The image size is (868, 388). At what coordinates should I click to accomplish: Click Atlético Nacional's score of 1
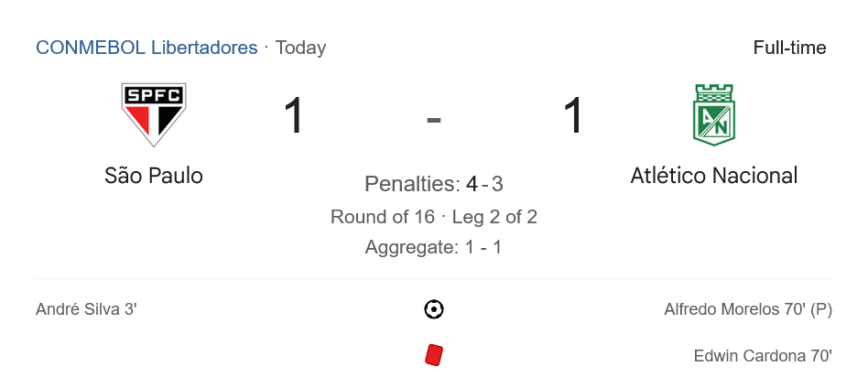[x=574, y=117]
